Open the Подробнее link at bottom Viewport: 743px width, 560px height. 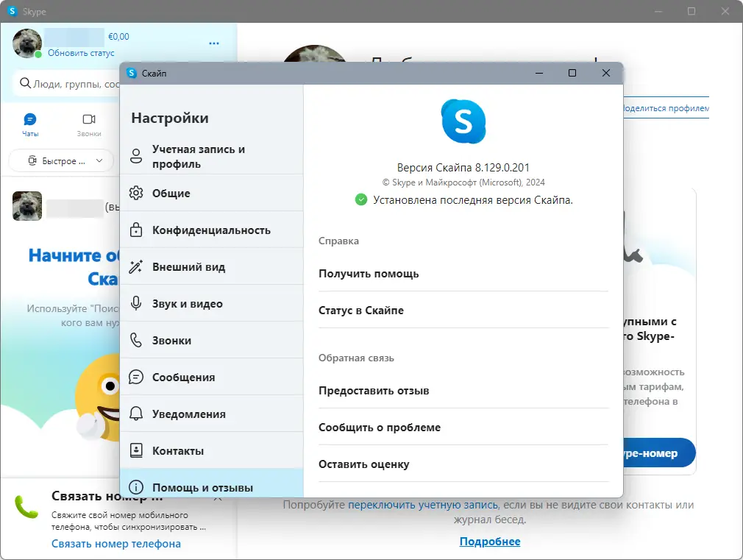click(490, 541)
